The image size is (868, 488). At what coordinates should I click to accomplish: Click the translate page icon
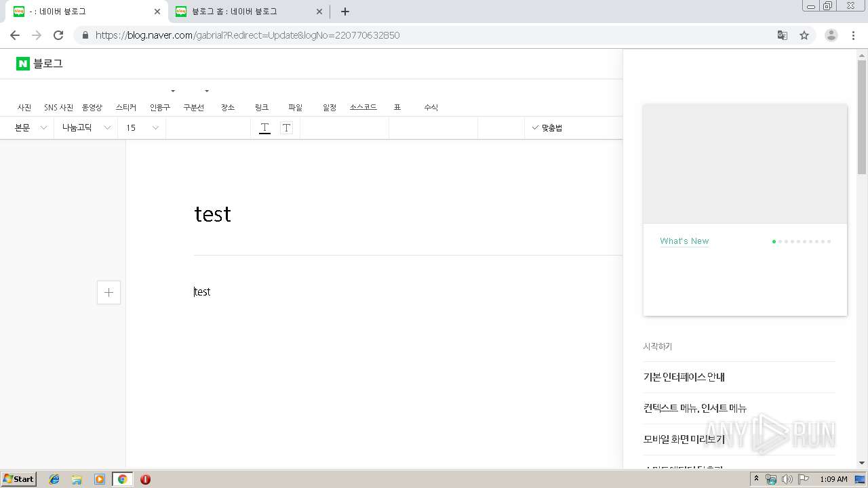[783, 35]
